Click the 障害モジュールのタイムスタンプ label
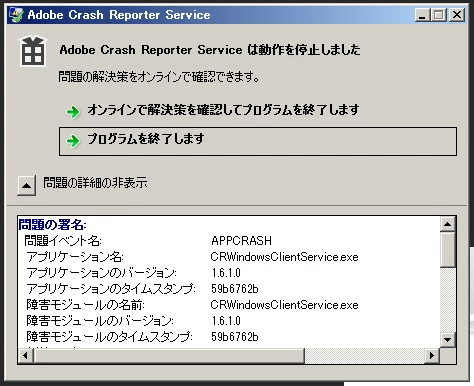This screenshot has width=474, height=386. click(110, 337)
